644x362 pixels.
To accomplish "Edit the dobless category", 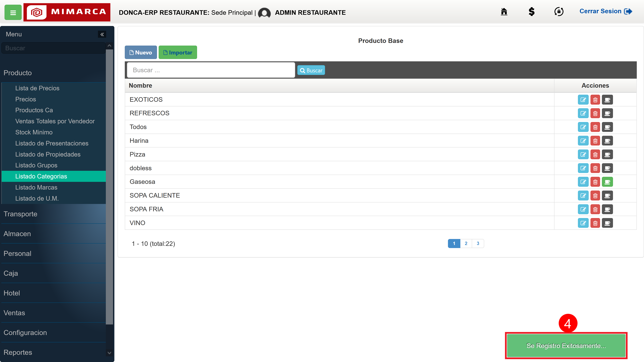I will click(583, 168).
